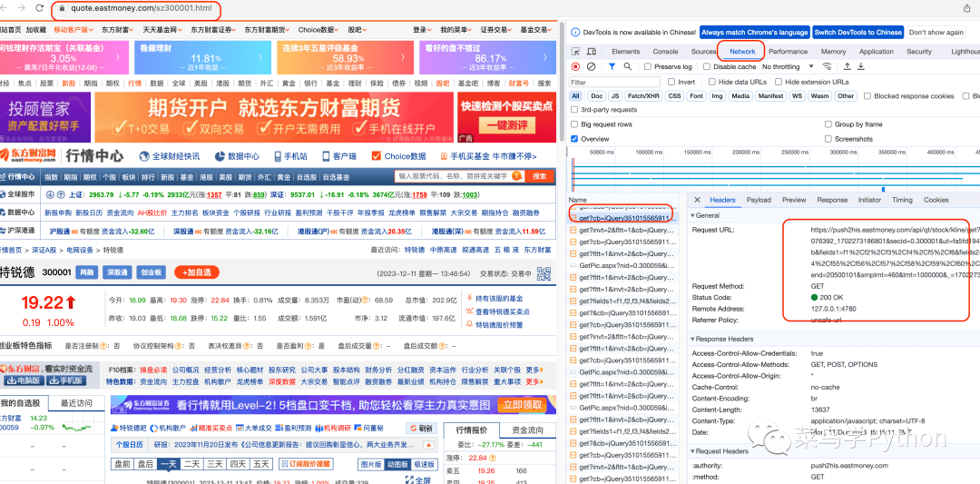Collapse the General section
Viewport: 980px width, 484px height.
pos(693,215)
